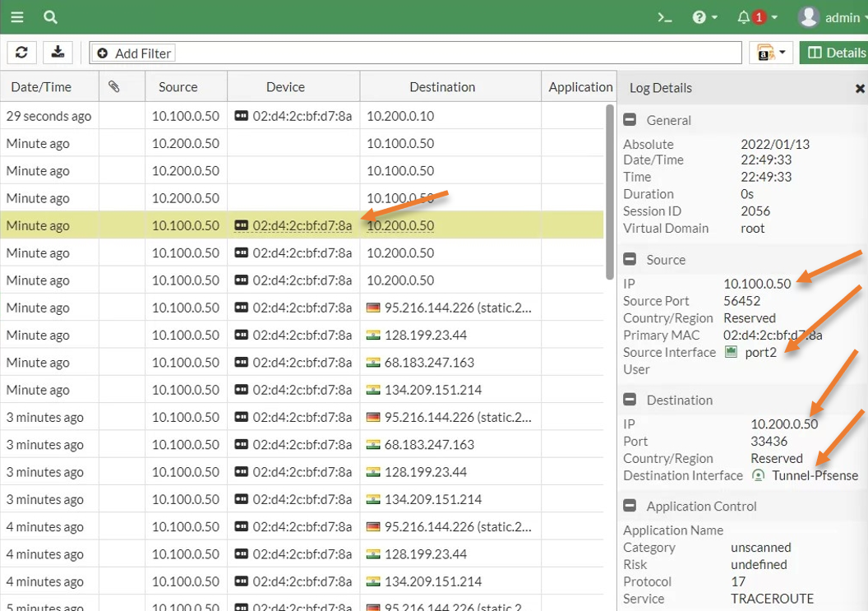Open the CLI console icon
The image size is (868, 611).
[664, 16]
